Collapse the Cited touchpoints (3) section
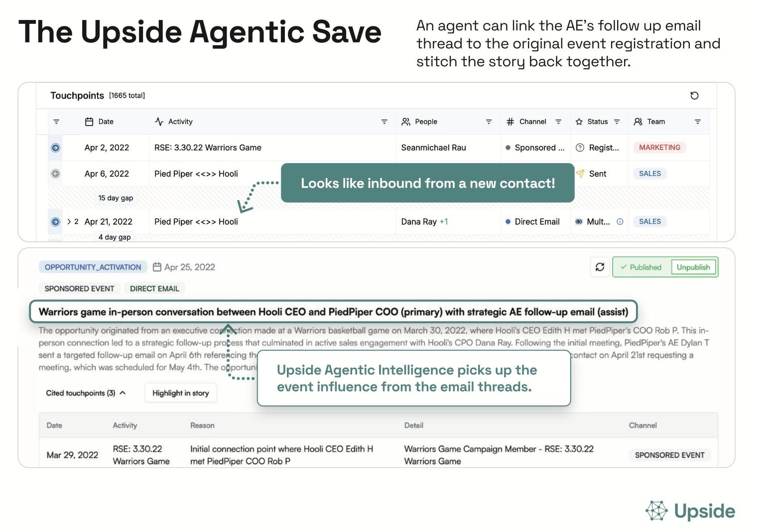Screen dimensions: 762x532 coord(86,393)
